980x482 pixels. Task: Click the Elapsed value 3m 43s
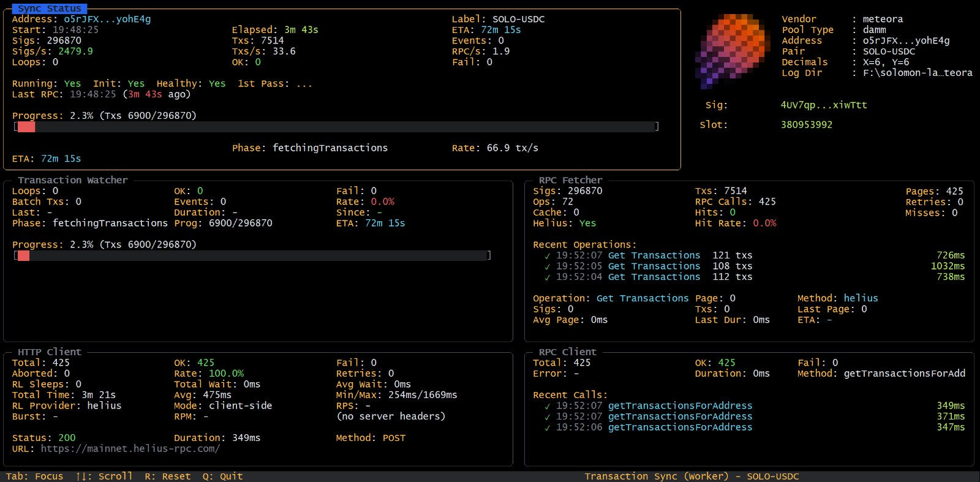pyautogui.click(x=301, y=29)
